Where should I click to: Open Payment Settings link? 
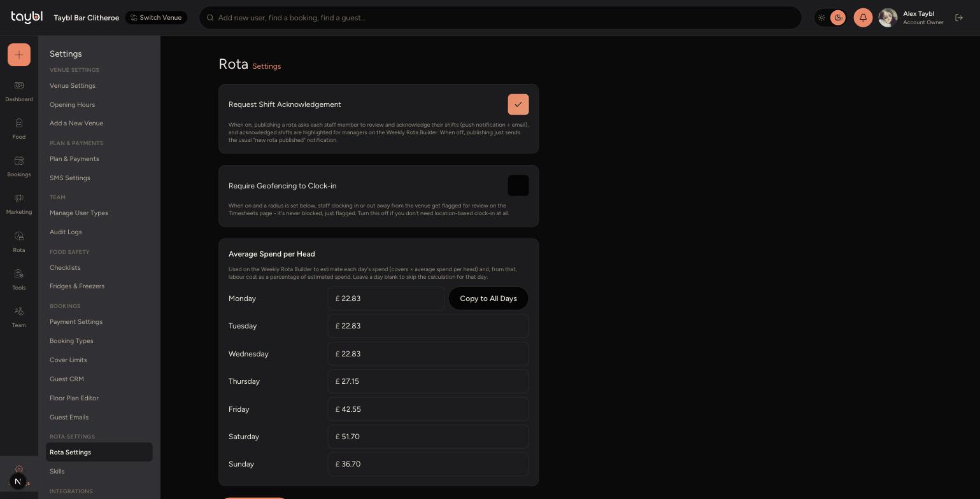coord(76,322)
